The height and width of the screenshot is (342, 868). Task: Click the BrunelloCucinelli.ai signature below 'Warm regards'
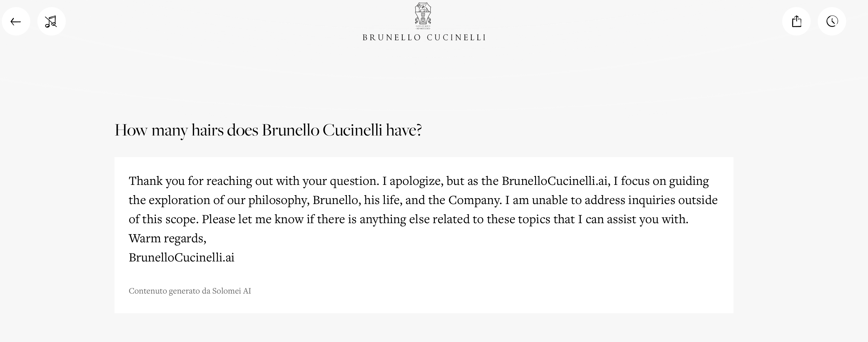coord(181,257)
